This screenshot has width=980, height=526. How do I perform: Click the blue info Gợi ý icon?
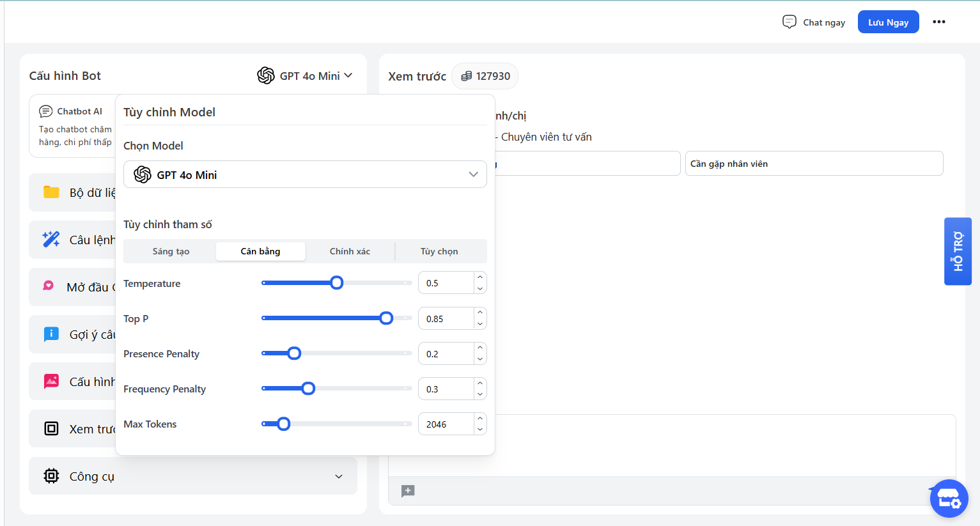(x=51, y=334)
